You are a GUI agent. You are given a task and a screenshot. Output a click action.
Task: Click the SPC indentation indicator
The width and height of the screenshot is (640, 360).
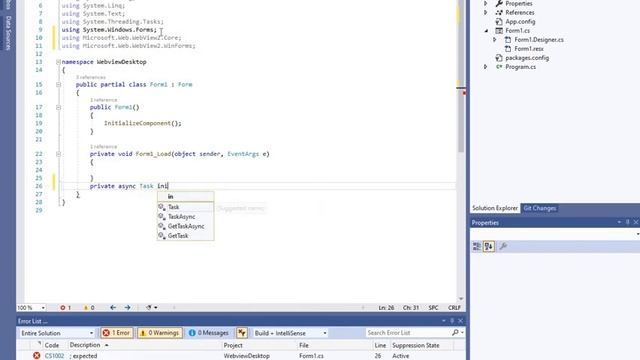(433, 308)
